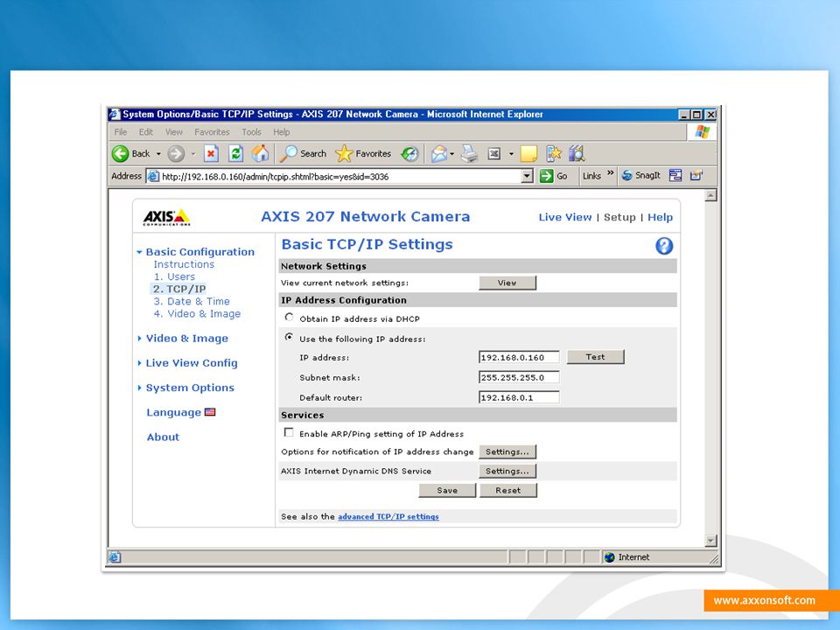Click the scrollbar down arrow
840x630 pixels.
click(710, 541)
